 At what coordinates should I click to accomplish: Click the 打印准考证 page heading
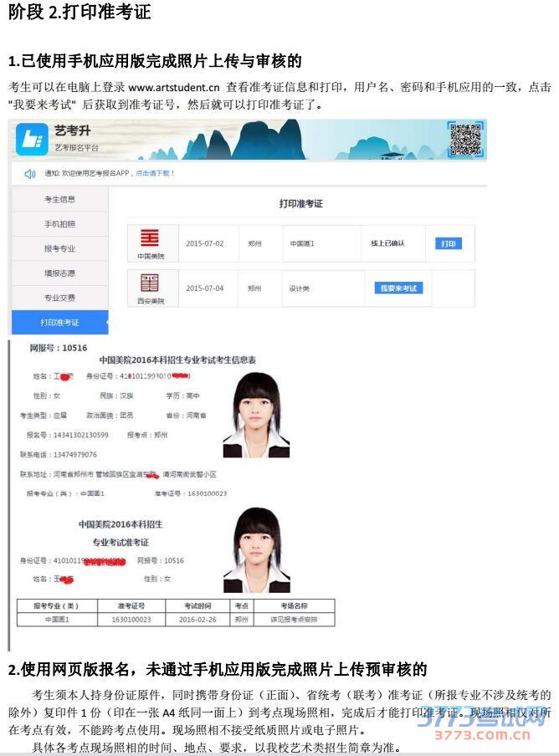(300, 203)
